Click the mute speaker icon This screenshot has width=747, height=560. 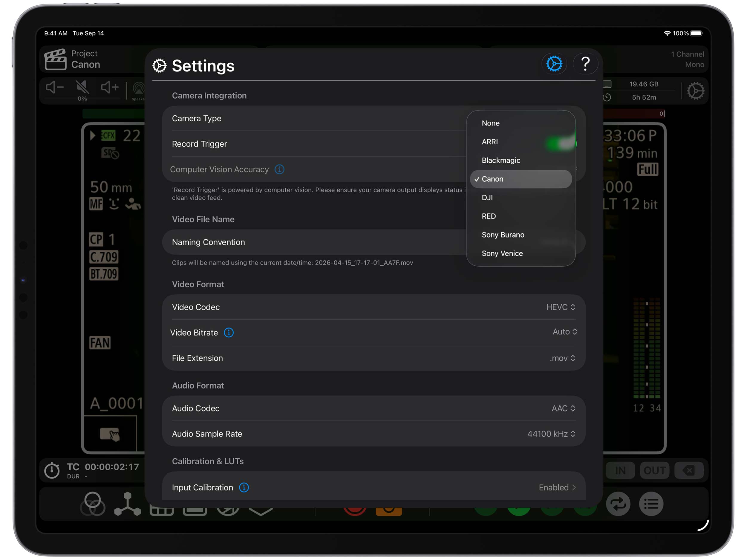tap(82, 88)
